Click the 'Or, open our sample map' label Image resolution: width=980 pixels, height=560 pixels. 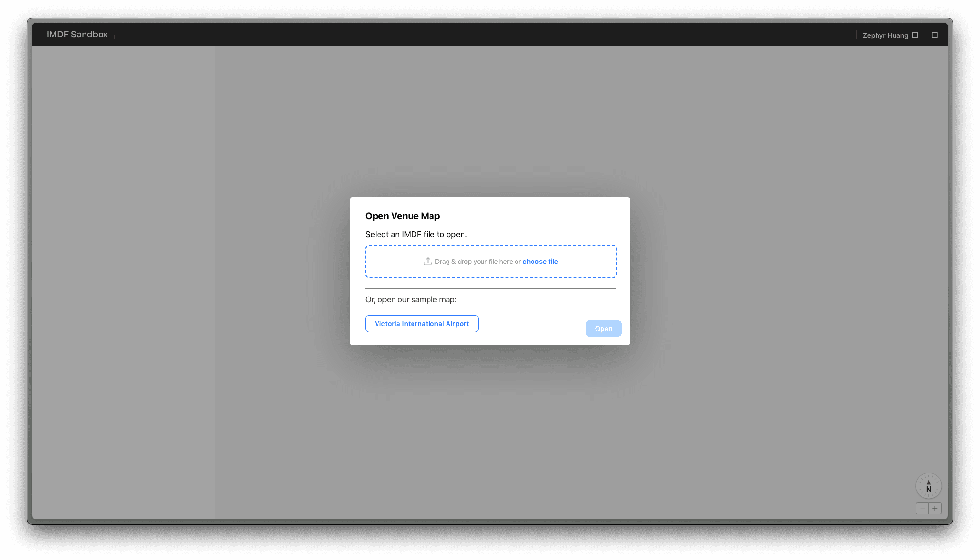click(x=411, y=299)
